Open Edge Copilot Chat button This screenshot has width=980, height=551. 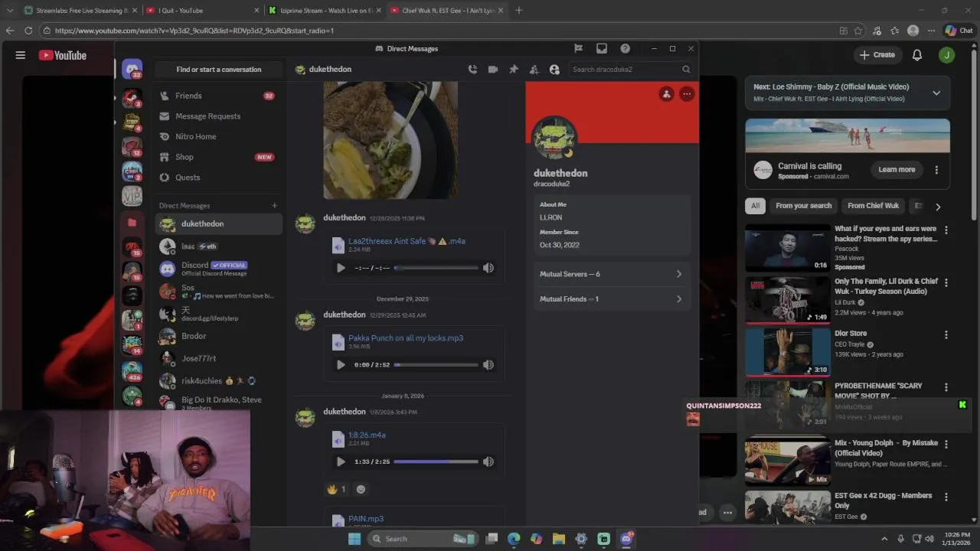click(x=959, y=31)
